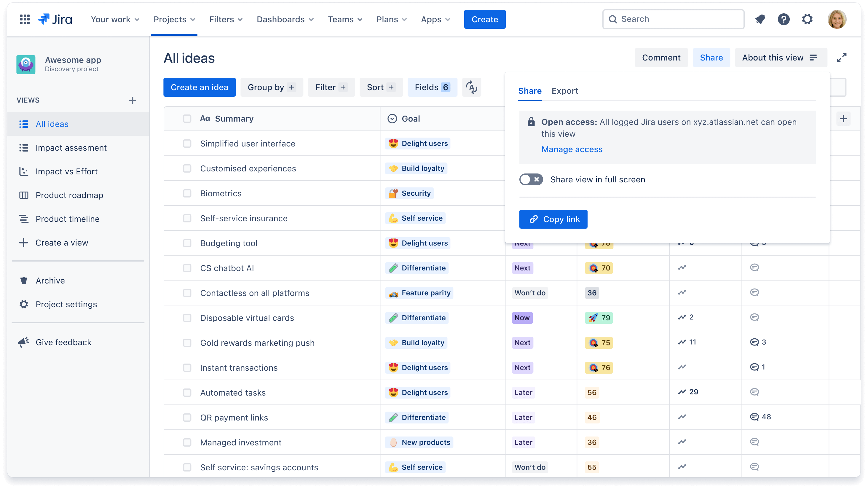Check the Simplified user interface row checkbox
Screen dimensions: 868x489
(x=187, y=143)
